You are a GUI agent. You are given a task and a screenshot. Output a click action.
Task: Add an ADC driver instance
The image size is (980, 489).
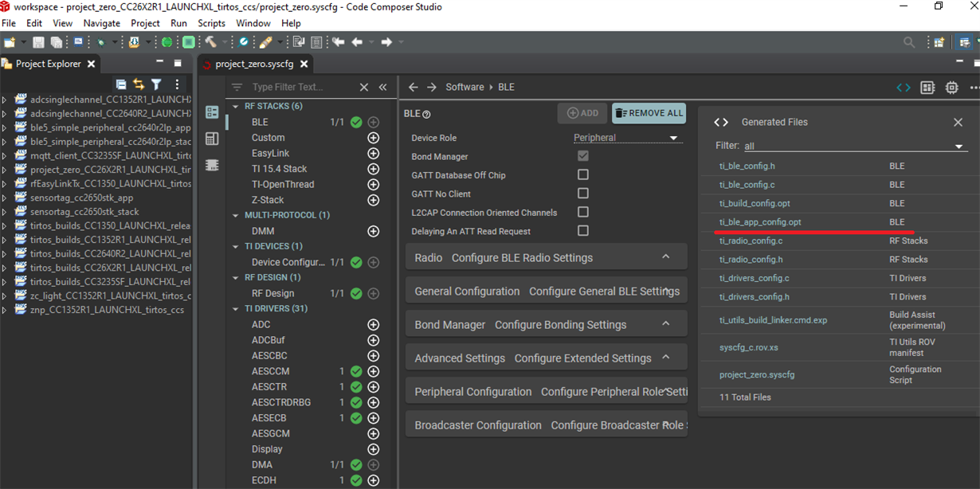point(373,324)
